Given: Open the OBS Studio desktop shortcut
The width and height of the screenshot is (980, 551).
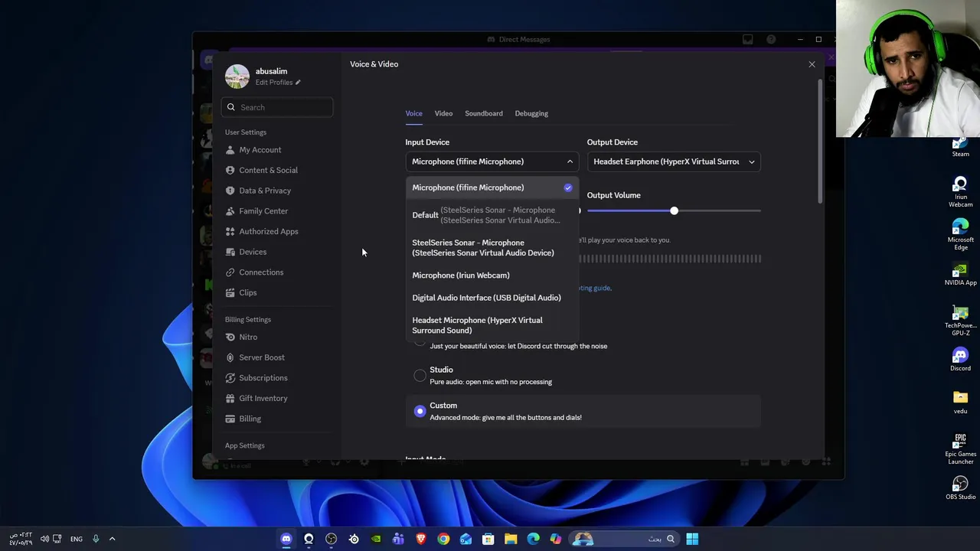Looking at the screenshot, I should 960,488.
